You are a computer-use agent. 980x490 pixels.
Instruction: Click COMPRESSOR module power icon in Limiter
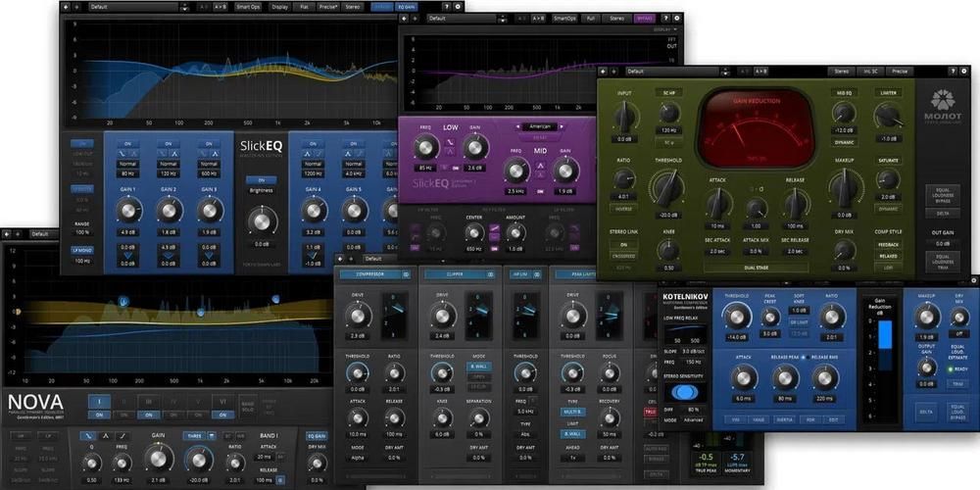406,274
